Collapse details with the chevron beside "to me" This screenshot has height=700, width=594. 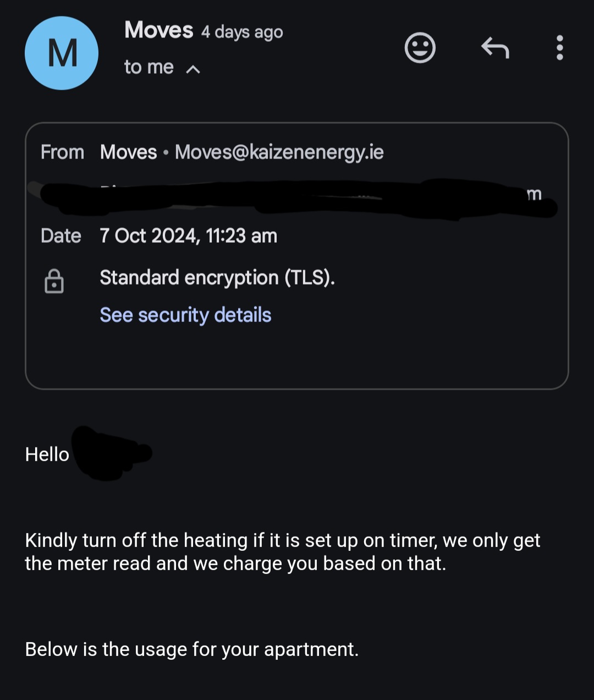click(193, 69)
